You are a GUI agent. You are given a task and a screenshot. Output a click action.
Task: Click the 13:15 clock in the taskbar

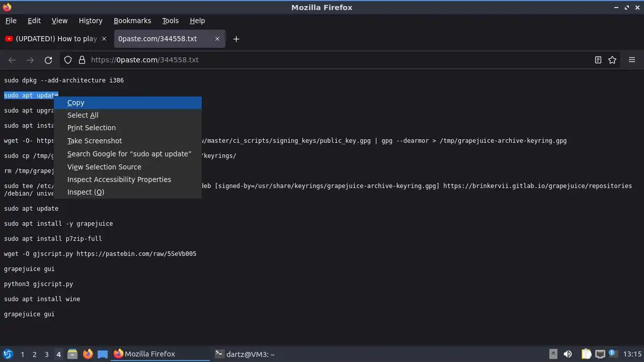point(632,354)
